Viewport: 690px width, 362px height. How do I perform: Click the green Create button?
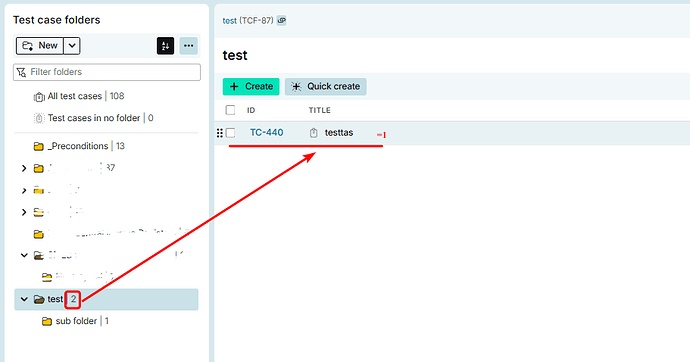[251, 87]
